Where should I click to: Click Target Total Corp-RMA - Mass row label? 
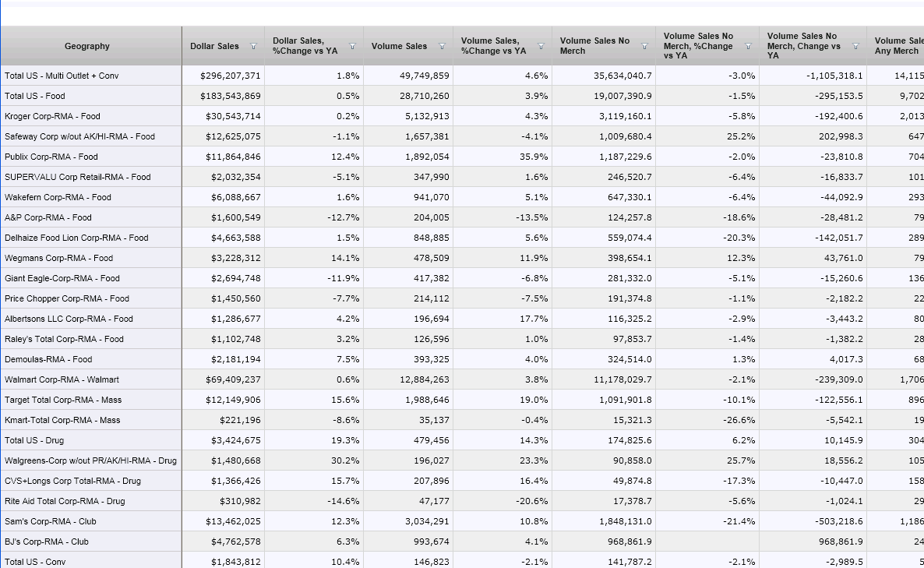(63, 400)
